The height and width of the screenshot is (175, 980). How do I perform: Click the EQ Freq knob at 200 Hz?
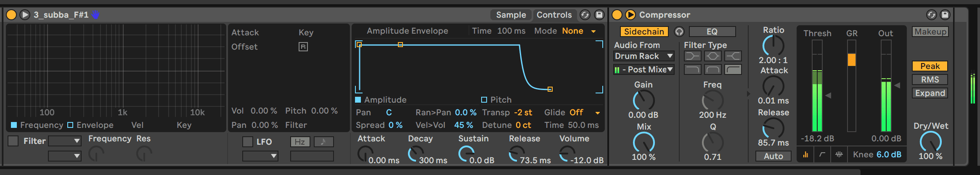pyautogui.click(x=712, y=100)
